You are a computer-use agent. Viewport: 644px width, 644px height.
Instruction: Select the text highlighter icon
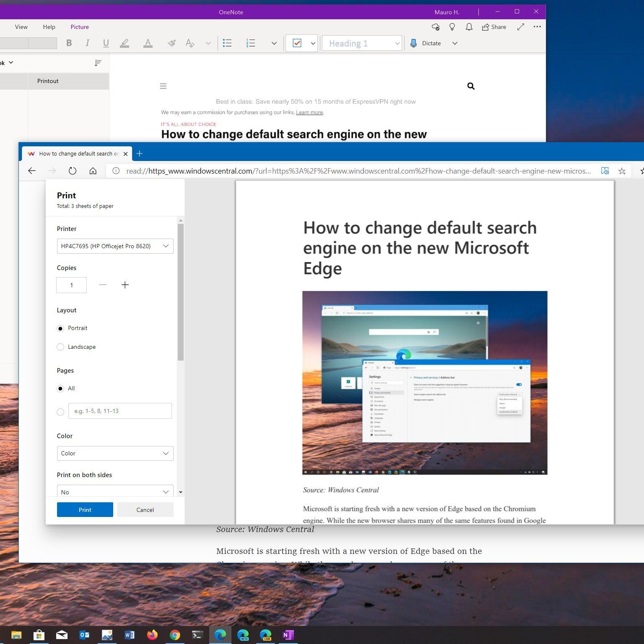(x=125, y=43)
